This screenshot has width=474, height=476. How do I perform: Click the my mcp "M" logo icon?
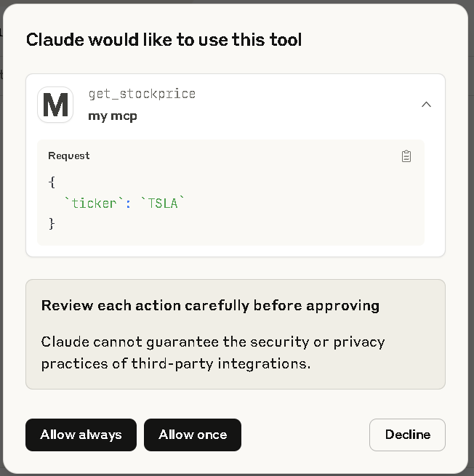55,105
